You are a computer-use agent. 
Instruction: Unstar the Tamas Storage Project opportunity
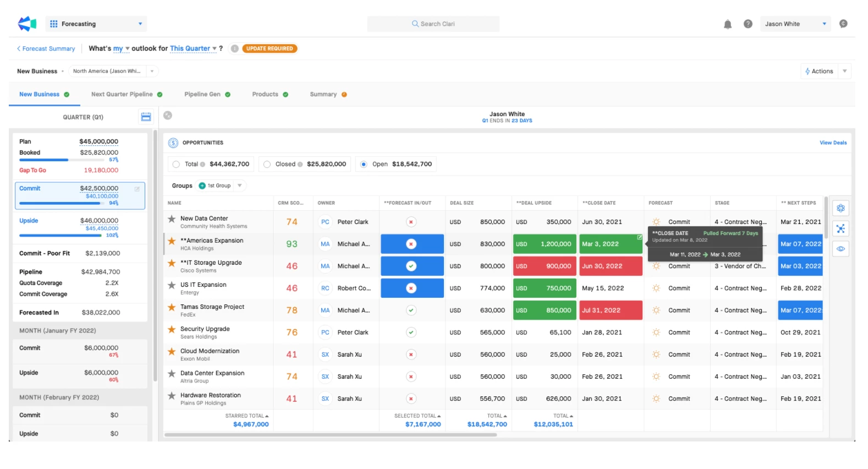(172, 307)
